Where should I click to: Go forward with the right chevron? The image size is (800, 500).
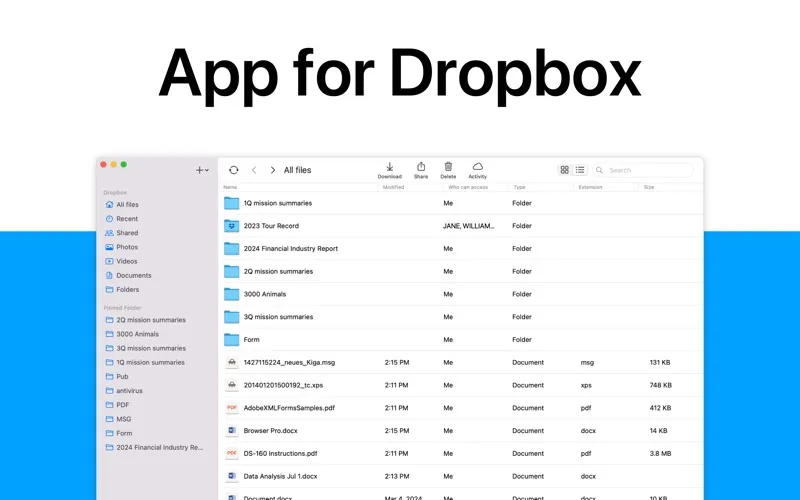[273, 170]
